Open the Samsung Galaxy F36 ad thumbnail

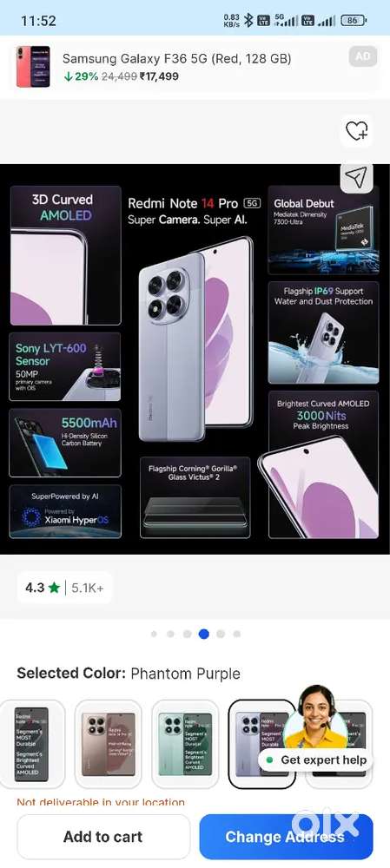(33, 67)
